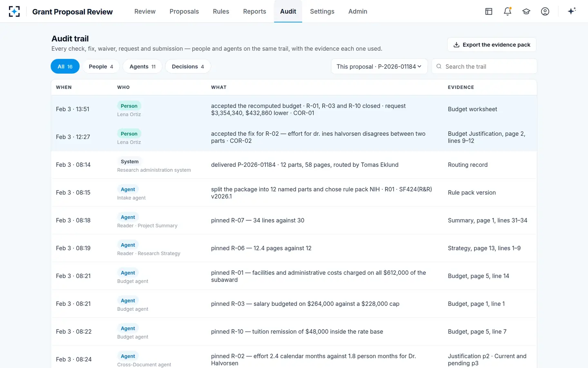Image resolution: width=588 pixels, height=368 pixels.
Task: Open Budget, page 1, line 1 evidence
Action: click(476, 304)
